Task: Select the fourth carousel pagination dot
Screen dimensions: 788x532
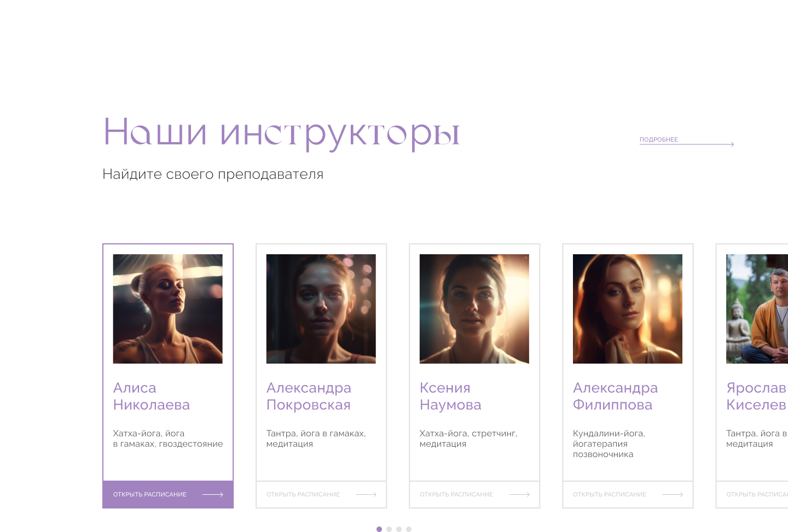Action: click(x=409, y=529)
